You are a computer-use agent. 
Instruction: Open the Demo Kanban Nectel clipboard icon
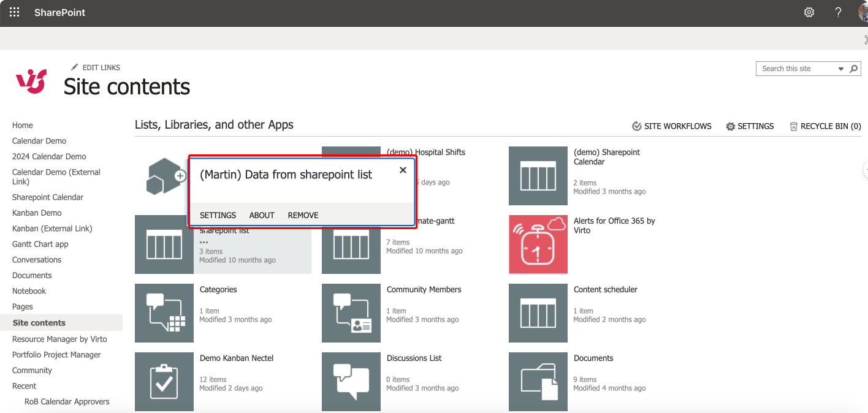pos(164,381)
